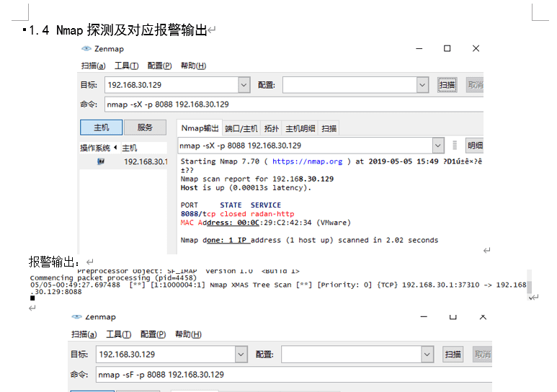Select host 192.168.30.1 in the host list
557x392 pixels.
pyautogui.click(x=146, y=161)
